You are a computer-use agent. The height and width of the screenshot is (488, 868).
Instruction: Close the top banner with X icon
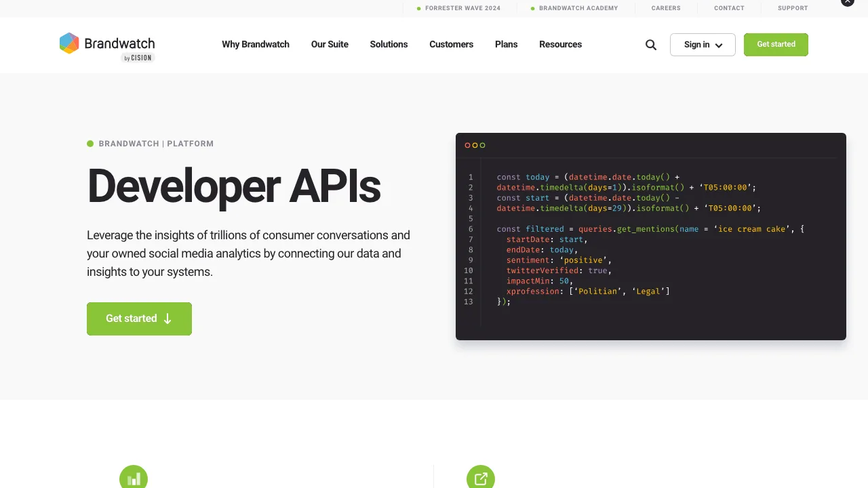click(847, 2)
